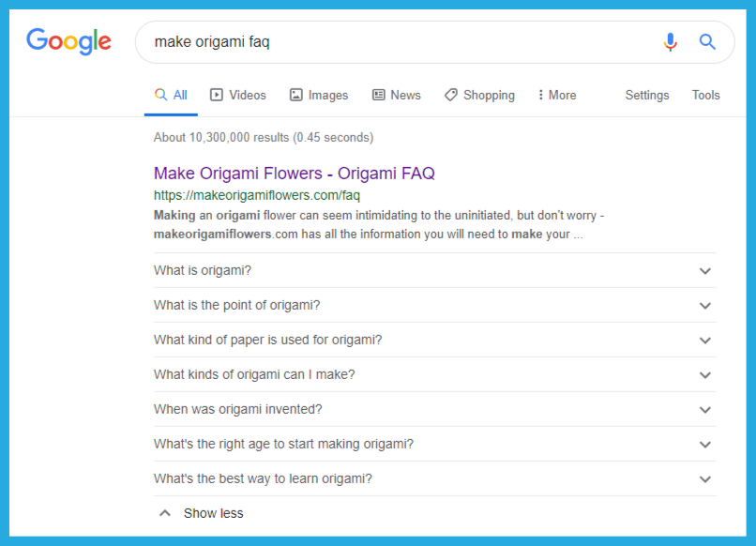Expand "What is origami?" question
Screen dimensions: 756x546
(434, 270)
